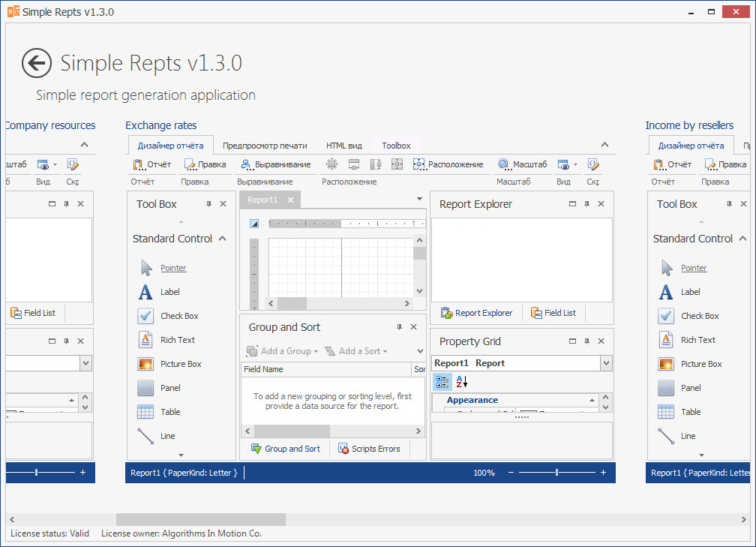
Task: Switch Property Grid to categorized view
Action: [442, 381]
